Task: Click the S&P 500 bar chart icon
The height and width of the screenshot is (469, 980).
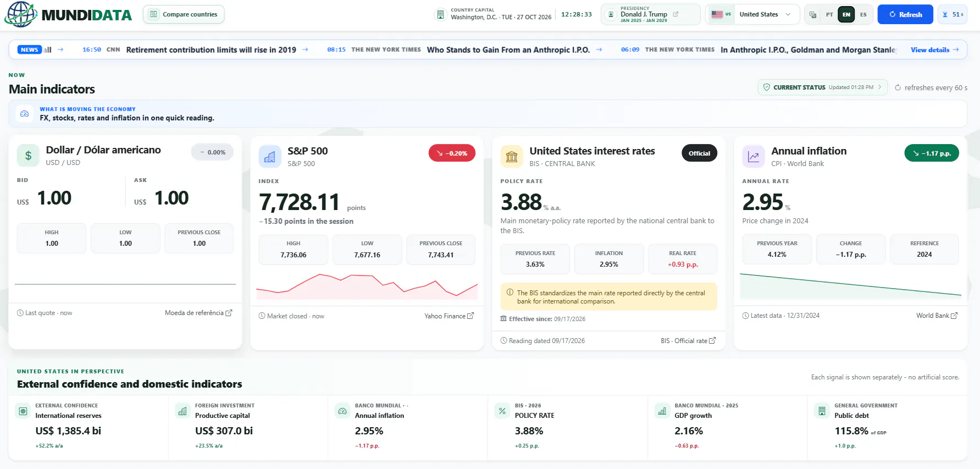Action: (270, 157)
